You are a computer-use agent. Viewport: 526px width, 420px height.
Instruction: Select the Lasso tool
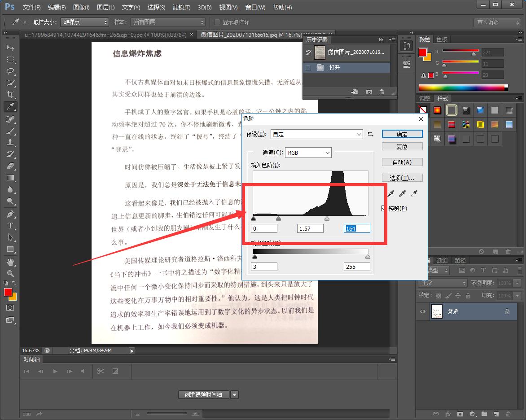[10, 71]
